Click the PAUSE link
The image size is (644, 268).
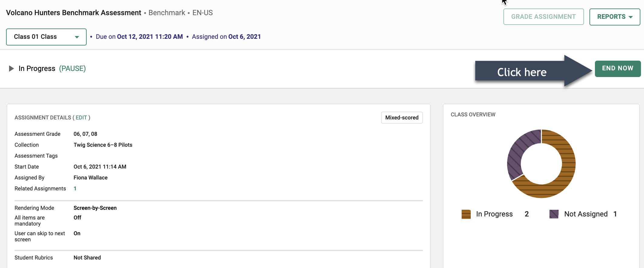[x=72, y=69]
